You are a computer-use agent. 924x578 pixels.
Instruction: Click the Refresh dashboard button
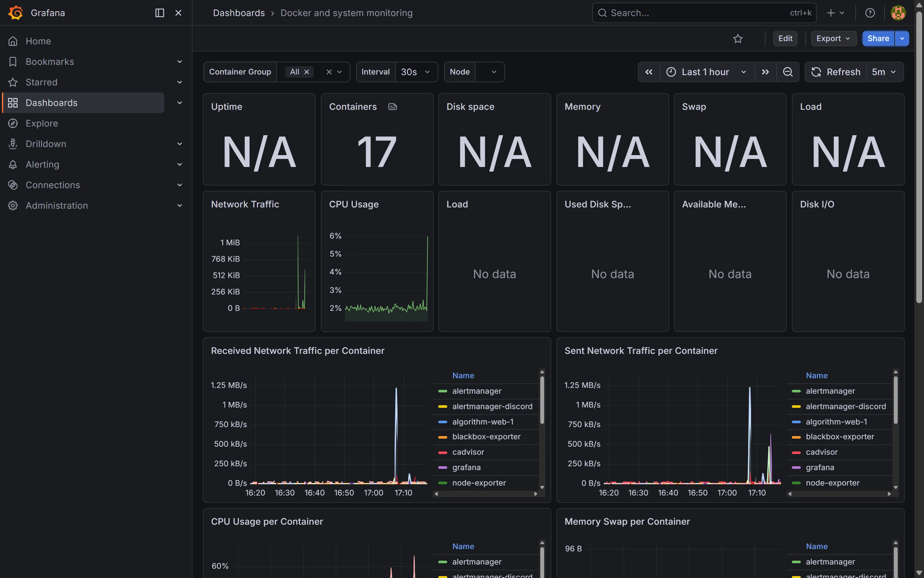click(836, 72)
